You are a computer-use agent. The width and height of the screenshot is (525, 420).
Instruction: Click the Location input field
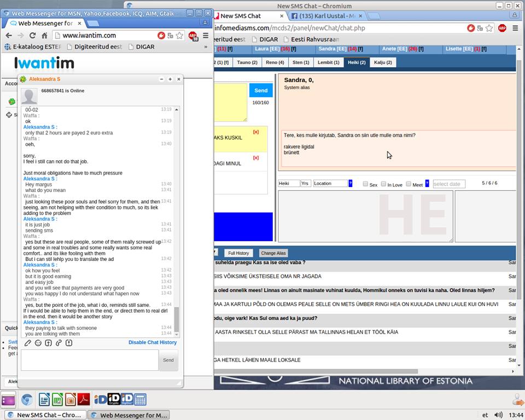tap(330, 184)
